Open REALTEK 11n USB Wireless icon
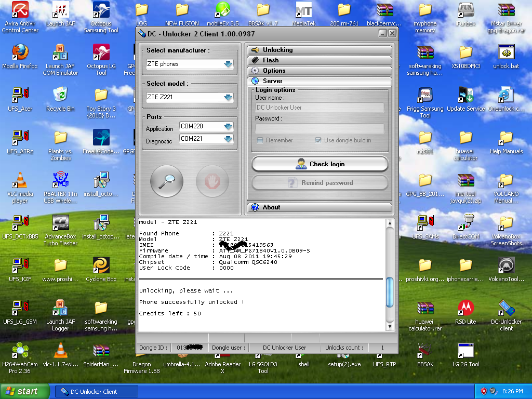 (60, 188)
